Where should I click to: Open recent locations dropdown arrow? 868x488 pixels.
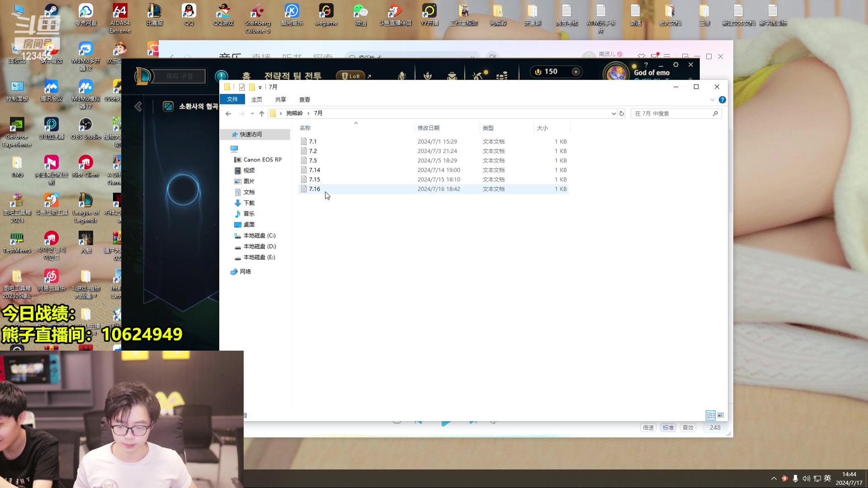[252, 113]
